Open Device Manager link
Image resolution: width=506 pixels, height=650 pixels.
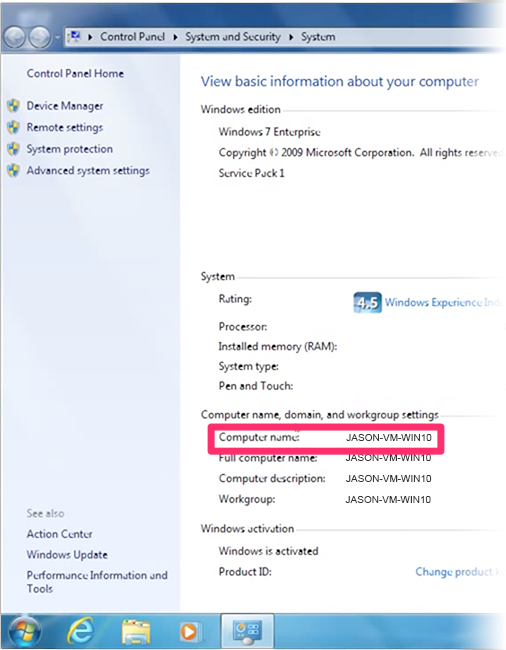[65, 106]
